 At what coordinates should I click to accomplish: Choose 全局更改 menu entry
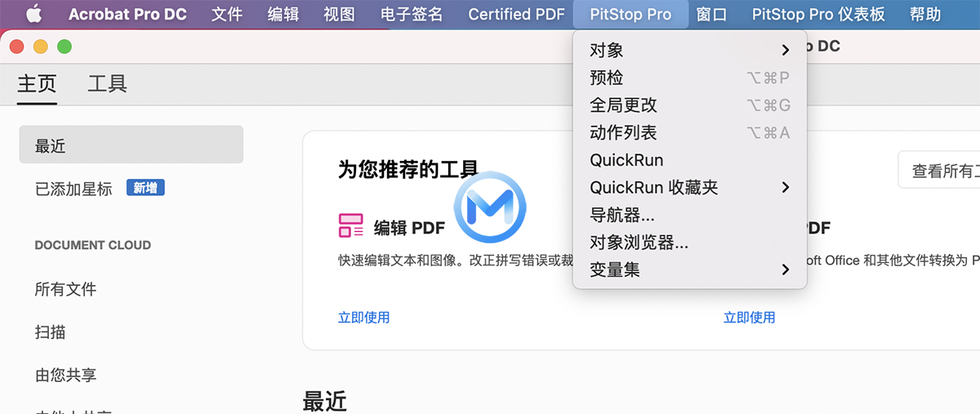pos(690,105)
